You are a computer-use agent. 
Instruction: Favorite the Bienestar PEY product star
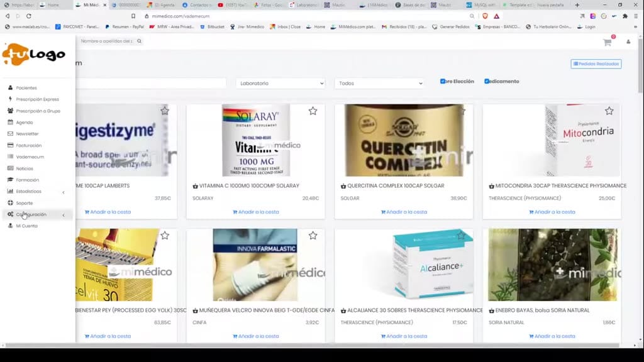pos(165,236)
